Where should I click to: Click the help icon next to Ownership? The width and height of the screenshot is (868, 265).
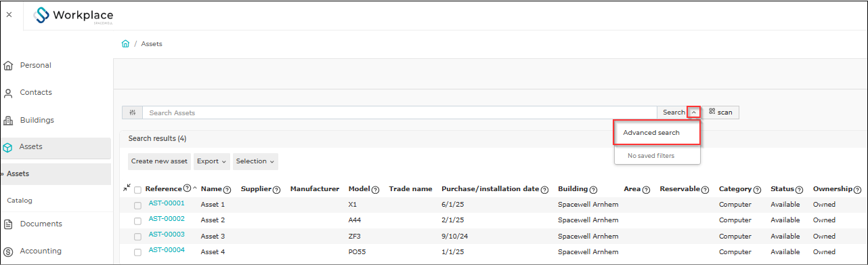pos(856,190)
